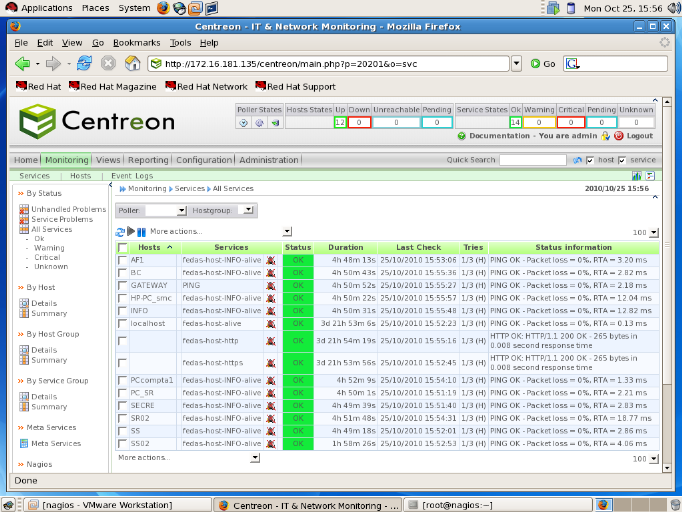Click the refresh icon above the services table

click(121, 232)
